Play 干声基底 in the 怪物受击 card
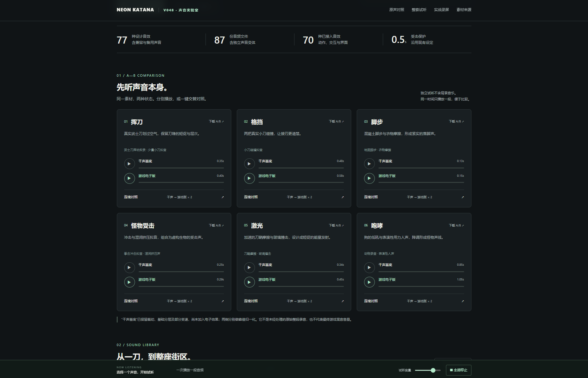Viewport: 588px width, 378px height. (129, 268)
